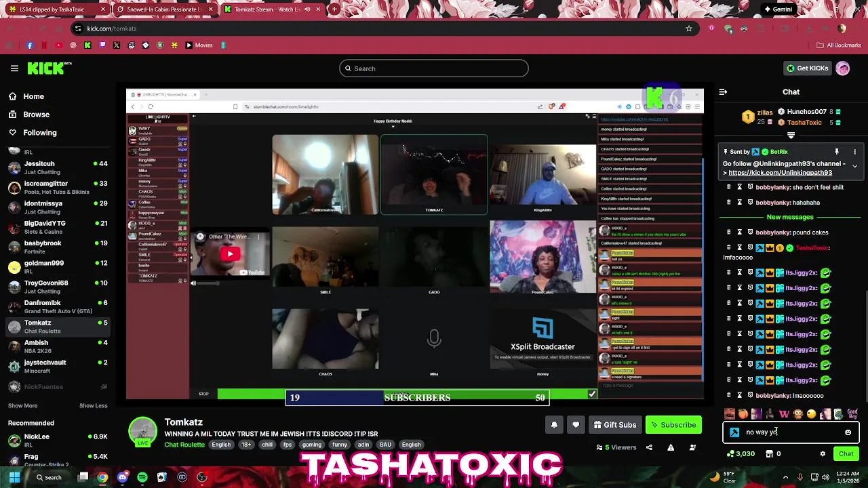868x488 pixels.
Task: Insert the pink W emote
Action: coord(784,413)
